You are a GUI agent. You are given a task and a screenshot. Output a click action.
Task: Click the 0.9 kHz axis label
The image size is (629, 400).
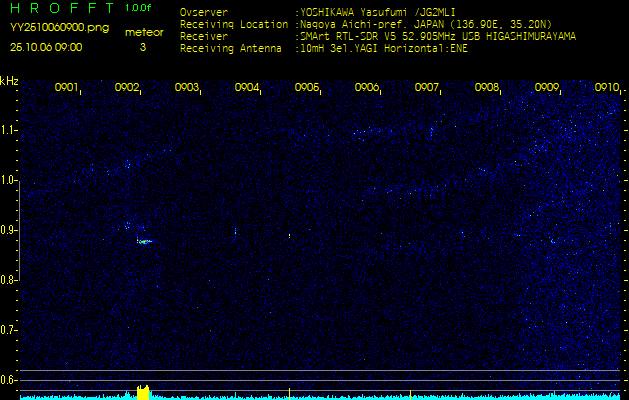pyautogui.click(x=7, y=230)
